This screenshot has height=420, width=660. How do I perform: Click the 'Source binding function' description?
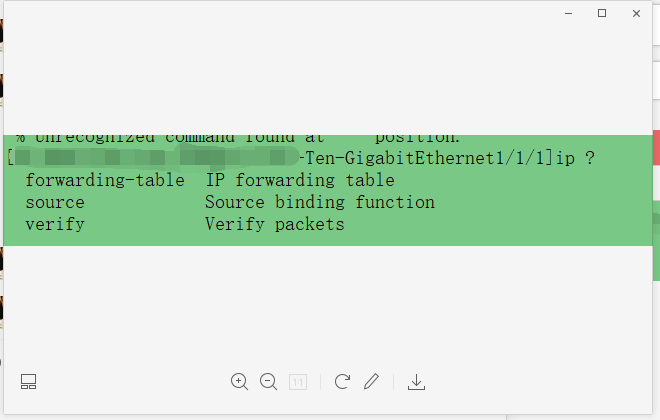tap(320, 202)
